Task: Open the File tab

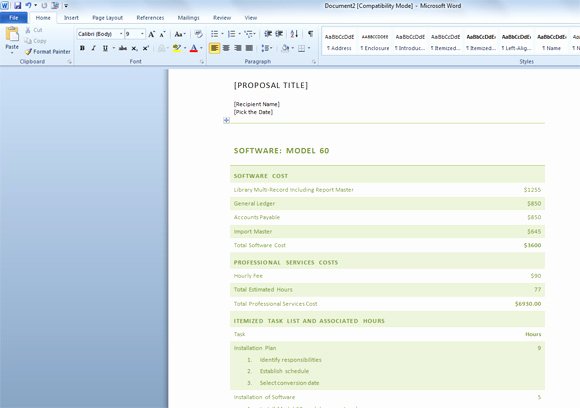Action: point(14,18)
